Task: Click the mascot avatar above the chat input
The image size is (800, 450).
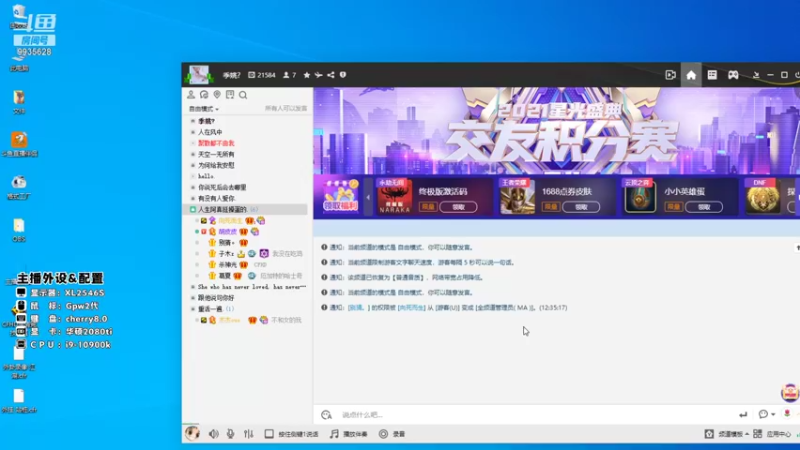Action: [790, 393]
